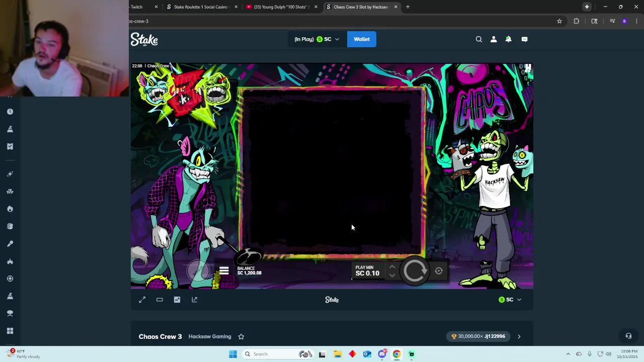Select the flame icon in sidebar
644x362 pixels.
click(x=10, y=209)
